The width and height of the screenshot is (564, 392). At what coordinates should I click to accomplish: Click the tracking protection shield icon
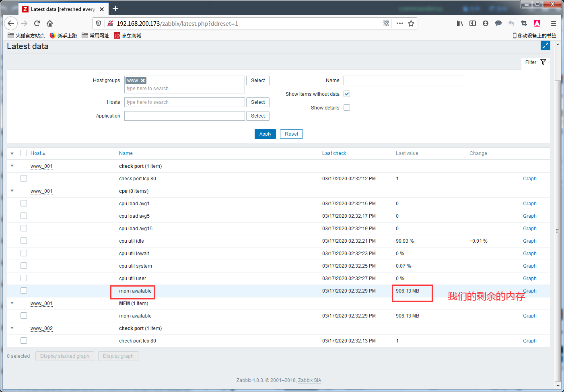[x=99, y=23]
